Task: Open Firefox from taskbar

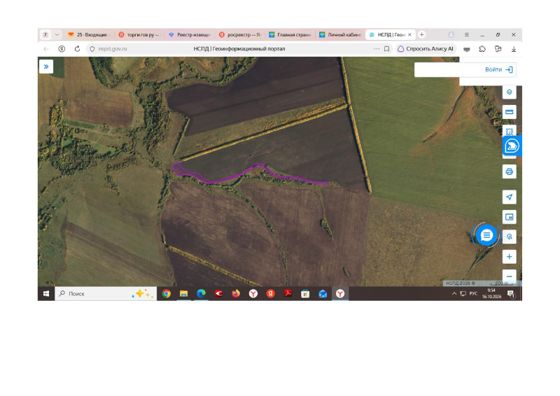Action: [x=236, y=294]
